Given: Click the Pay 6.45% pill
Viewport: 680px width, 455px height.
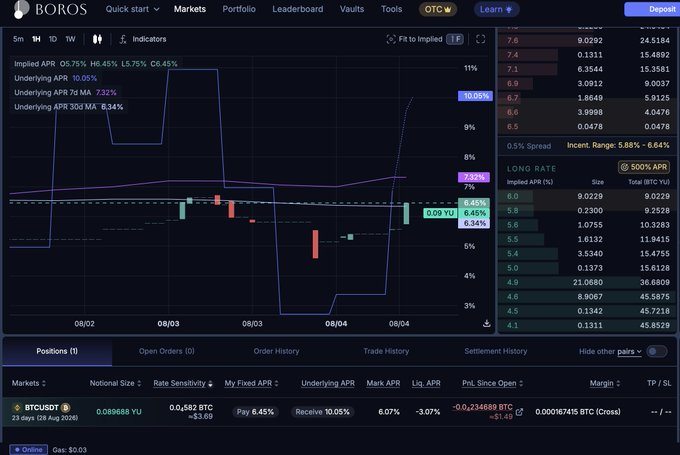Looking at the screenshot, I should click(x=255, y=412).
